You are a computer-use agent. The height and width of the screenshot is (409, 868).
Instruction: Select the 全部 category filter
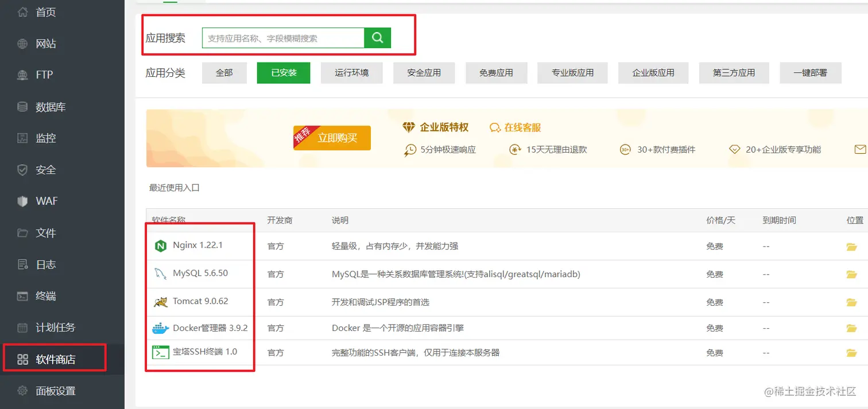pos(224,73)
